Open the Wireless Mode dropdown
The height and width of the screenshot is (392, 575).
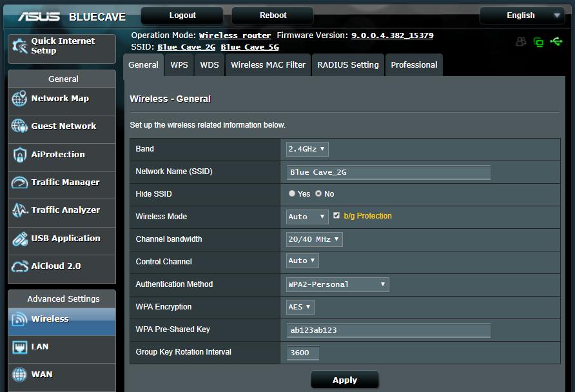307,217
